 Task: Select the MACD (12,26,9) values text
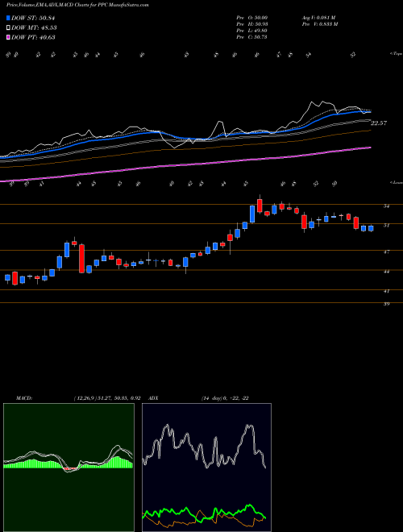[107, 398]
